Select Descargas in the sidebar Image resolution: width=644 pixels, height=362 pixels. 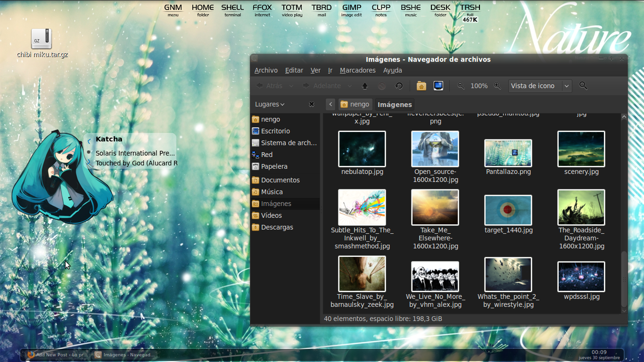click(285, 227)
